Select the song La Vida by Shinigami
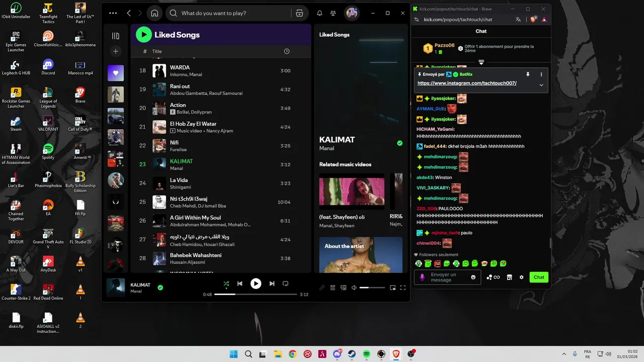This screenshot has height=362, width=644. pos(221,184)
